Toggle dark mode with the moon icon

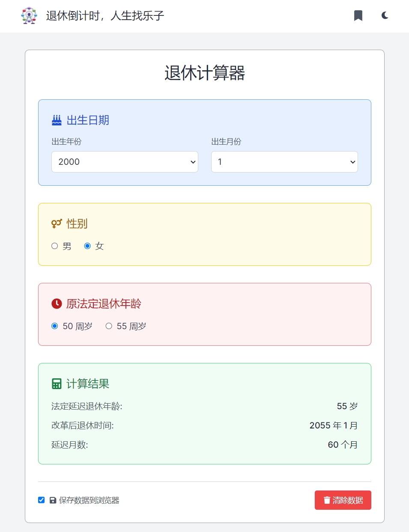(x=384, y=15)
